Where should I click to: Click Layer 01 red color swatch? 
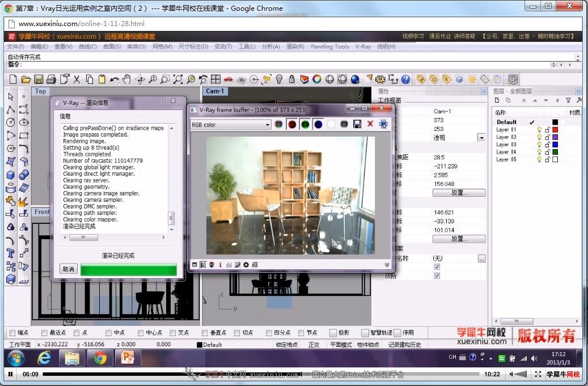click(x=555, y=130)
